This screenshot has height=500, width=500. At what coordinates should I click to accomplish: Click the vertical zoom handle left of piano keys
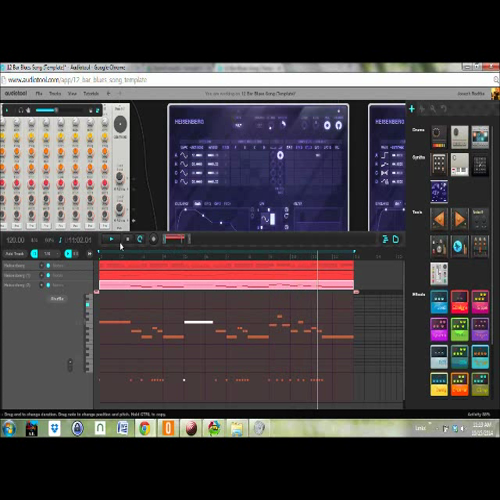pos(70,365)
